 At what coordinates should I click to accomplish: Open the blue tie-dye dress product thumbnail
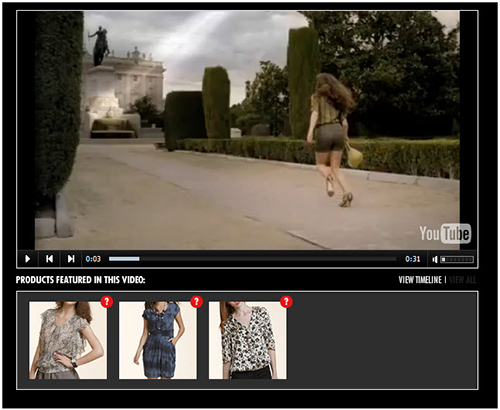[x=158, y=340]
